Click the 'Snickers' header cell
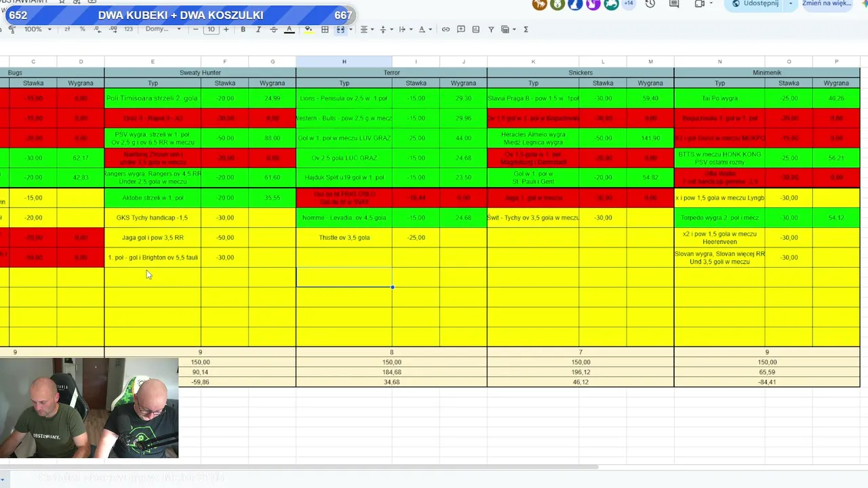This screenshot has height=488, width=868. coord(580,73)
